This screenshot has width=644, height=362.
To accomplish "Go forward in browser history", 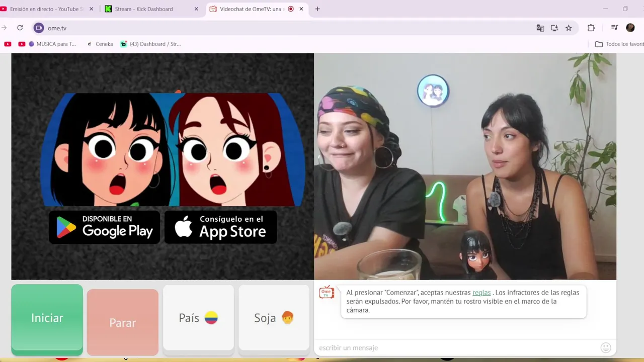I will pos(4,28).
